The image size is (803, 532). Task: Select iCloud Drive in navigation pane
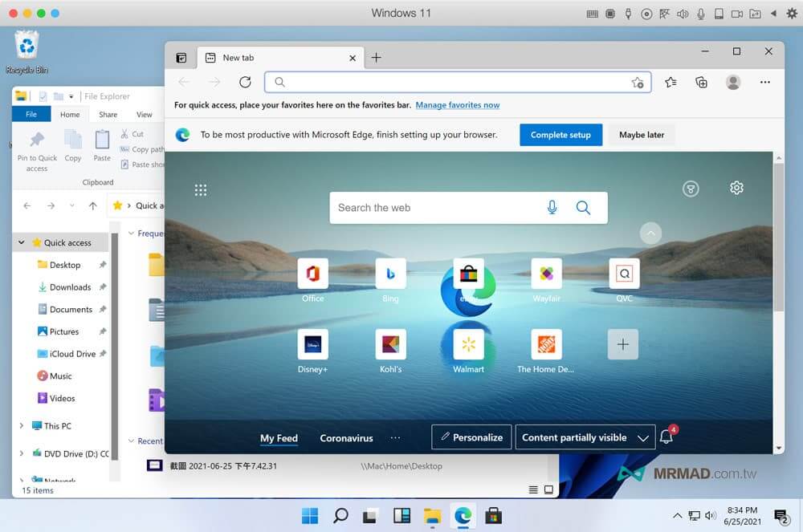coord(72,354)
